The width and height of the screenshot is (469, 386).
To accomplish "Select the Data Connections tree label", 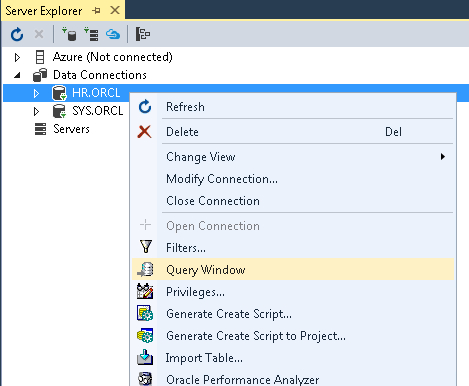I will point(100,75).
